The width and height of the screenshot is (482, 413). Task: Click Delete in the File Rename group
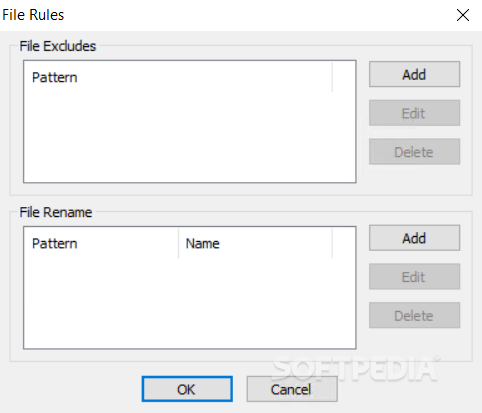pos(414,315)
